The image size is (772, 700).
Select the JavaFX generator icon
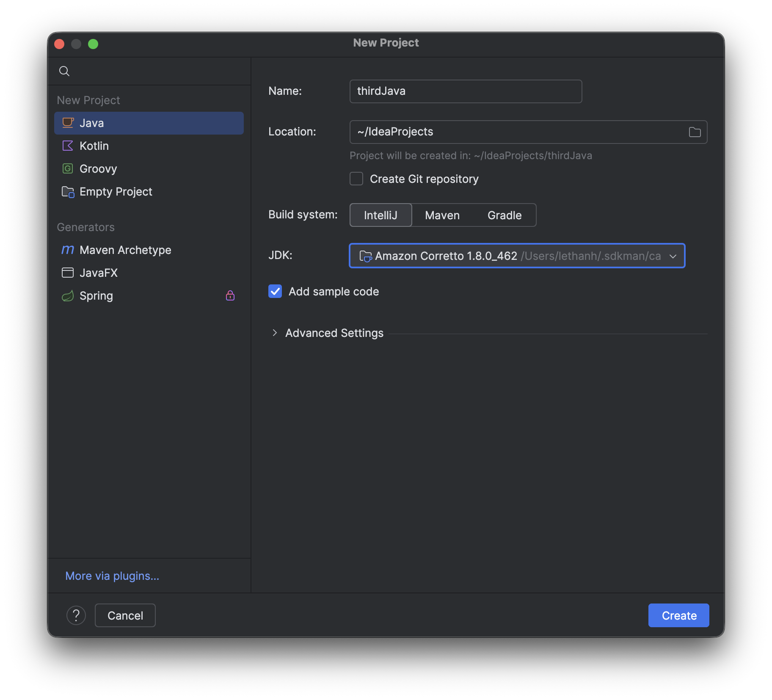pos(68,273)
